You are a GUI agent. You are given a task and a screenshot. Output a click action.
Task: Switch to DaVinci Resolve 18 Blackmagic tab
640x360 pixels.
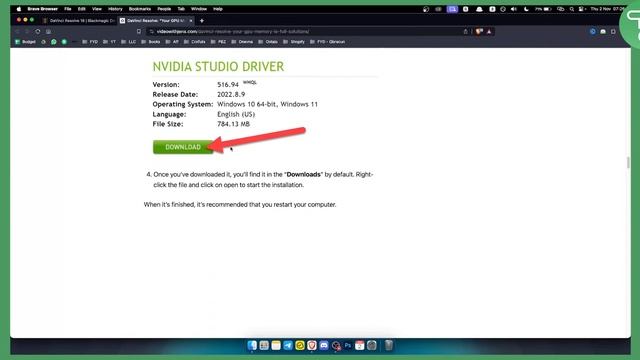[x=79, y=20]
